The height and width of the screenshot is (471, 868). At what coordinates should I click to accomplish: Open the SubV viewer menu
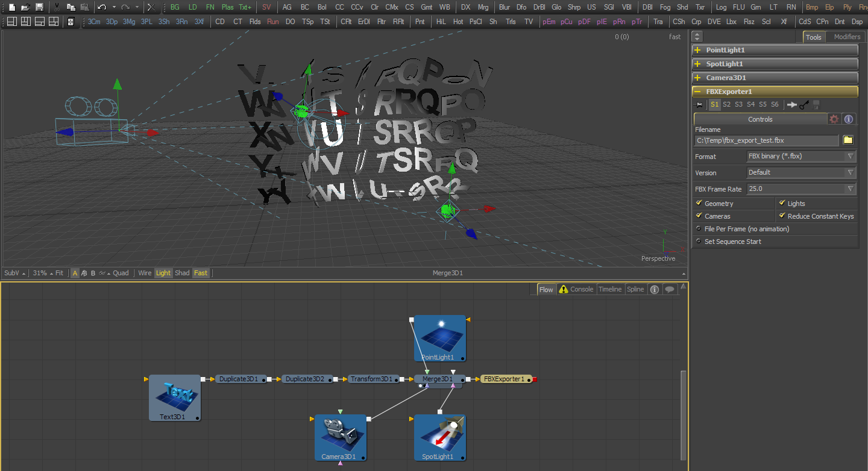(x=15, y=273)
